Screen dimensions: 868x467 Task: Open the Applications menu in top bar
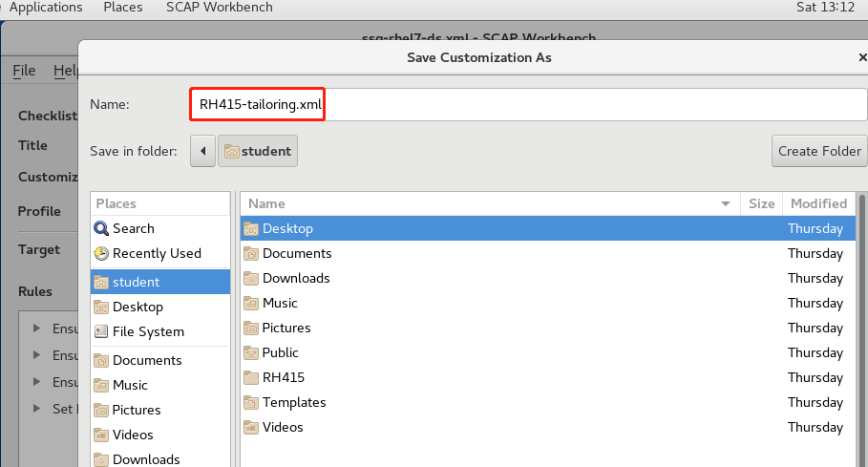pyautogui.click(x=46, y=8)
